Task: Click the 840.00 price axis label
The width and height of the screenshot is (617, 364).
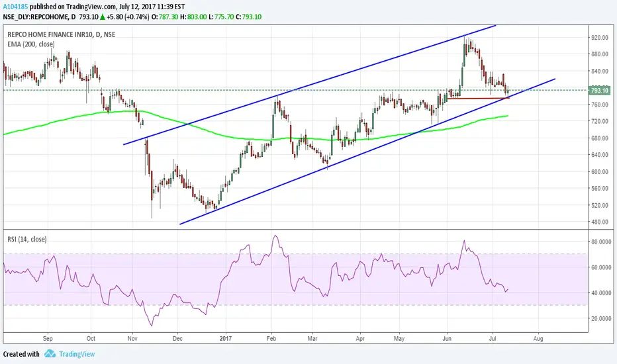Action: pos(600,71)
